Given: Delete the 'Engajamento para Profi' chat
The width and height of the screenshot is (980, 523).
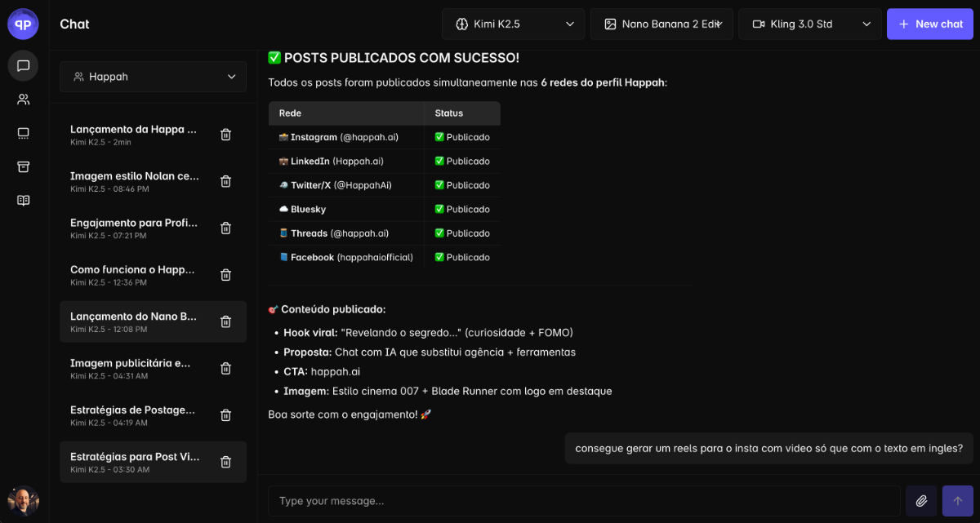Looking at the screenshot, I should (226, 228).
